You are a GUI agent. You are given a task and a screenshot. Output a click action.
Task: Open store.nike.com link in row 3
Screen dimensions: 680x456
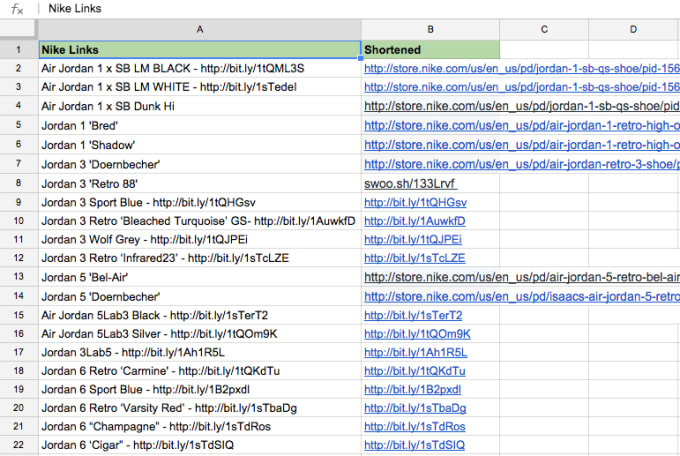point(522,87)
